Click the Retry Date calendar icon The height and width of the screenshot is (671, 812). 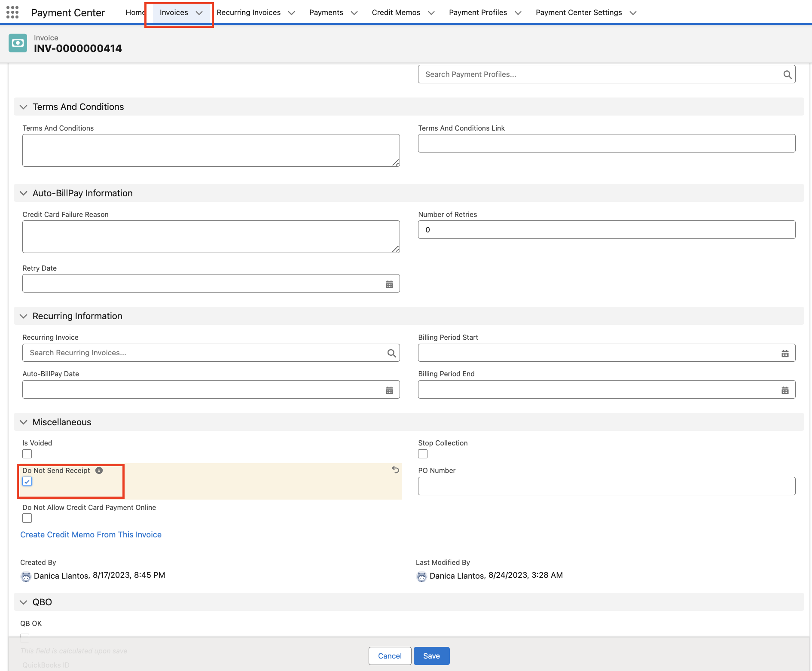pos(389,284)
